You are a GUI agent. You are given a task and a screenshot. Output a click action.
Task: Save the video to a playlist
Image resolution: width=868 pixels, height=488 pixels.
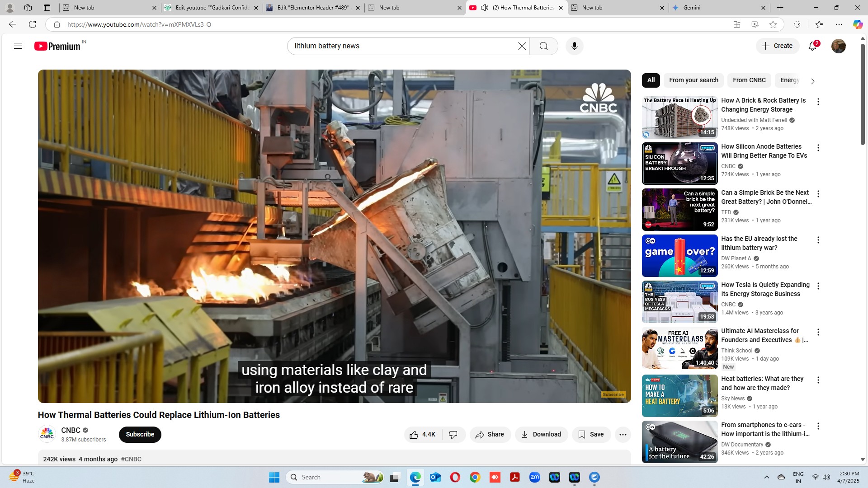[591, 434]
